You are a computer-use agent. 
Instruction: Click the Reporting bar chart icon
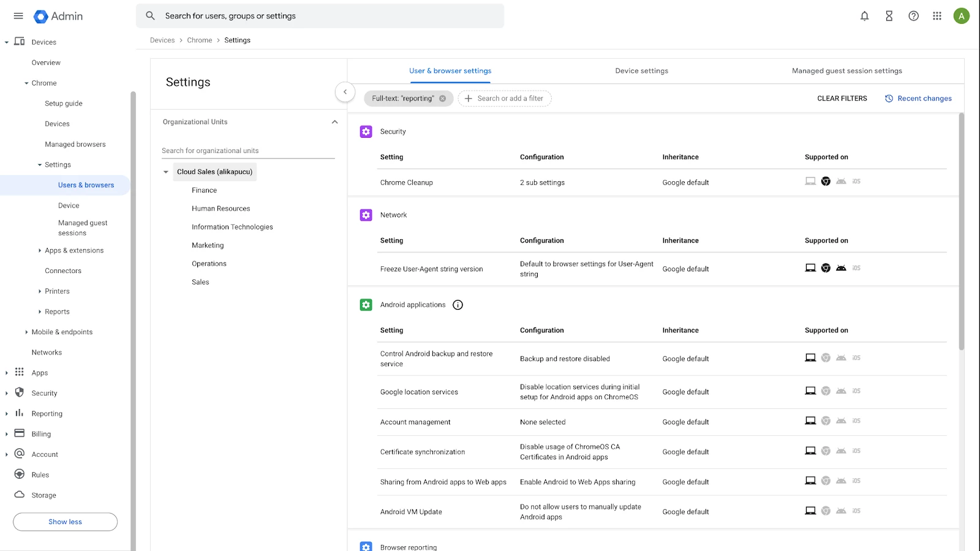20,413
